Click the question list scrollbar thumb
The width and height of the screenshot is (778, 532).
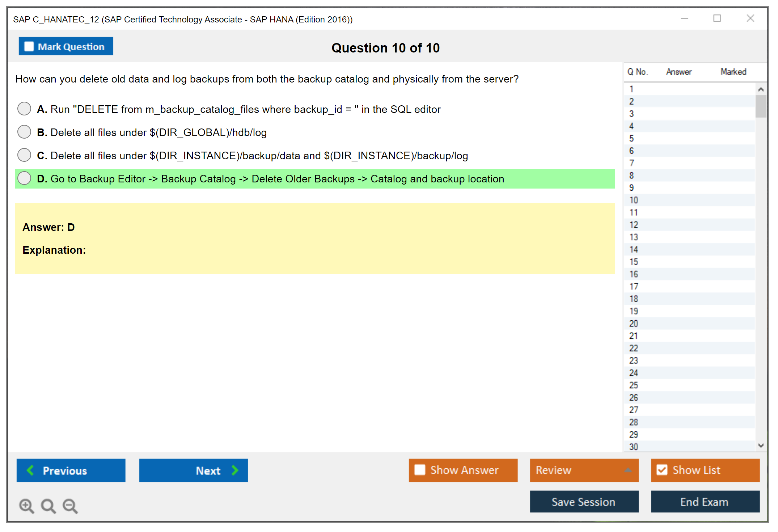click(761, 106)
